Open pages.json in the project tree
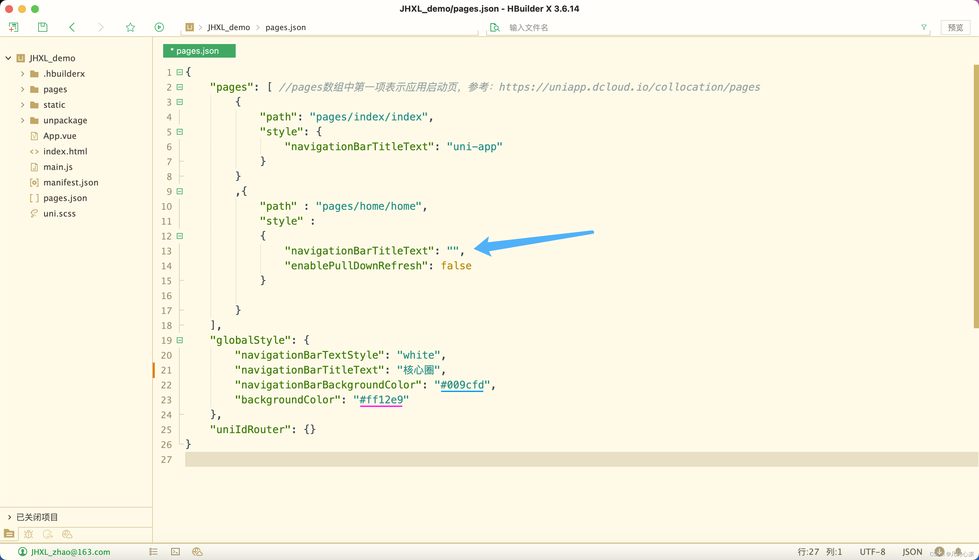 [65, 198]
